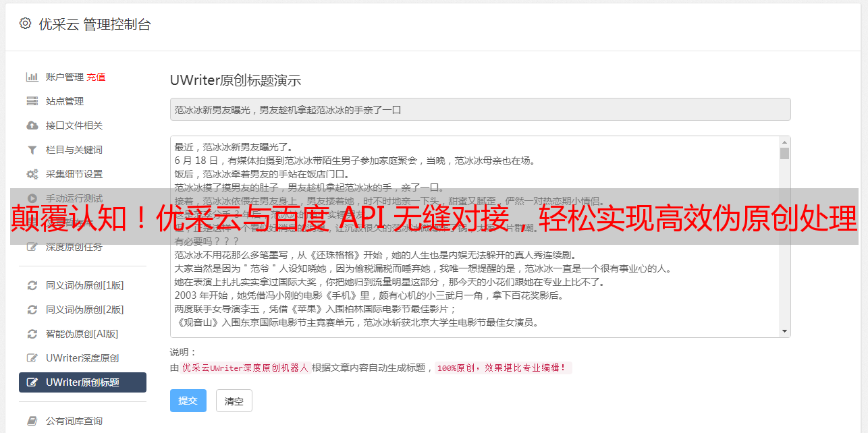Submit the article with the 提交 button
The image size is (868, 433).
(x=188, y=401)
